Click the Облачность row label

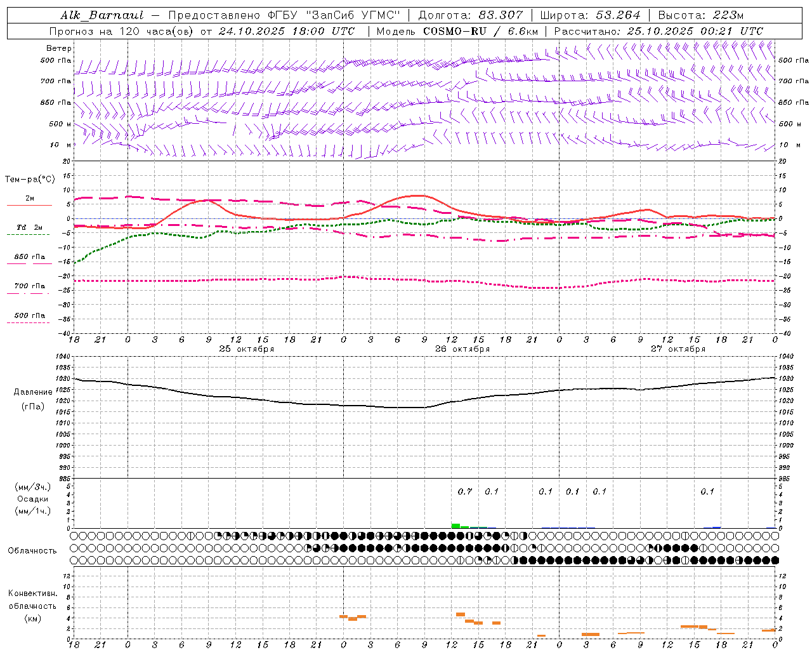click(x=32, y=551)
